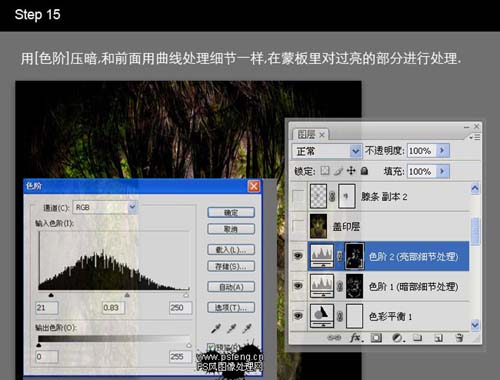Close the 图层 tab with its x
The height and width of the screenshot is (380, 500).
322,135
